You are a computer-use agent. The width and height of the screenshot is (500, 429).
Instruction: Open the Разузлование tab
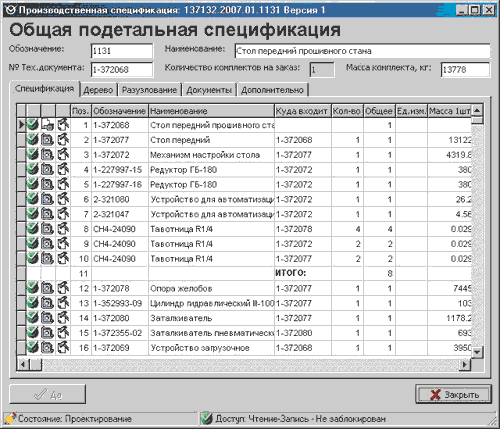point(149,90)
